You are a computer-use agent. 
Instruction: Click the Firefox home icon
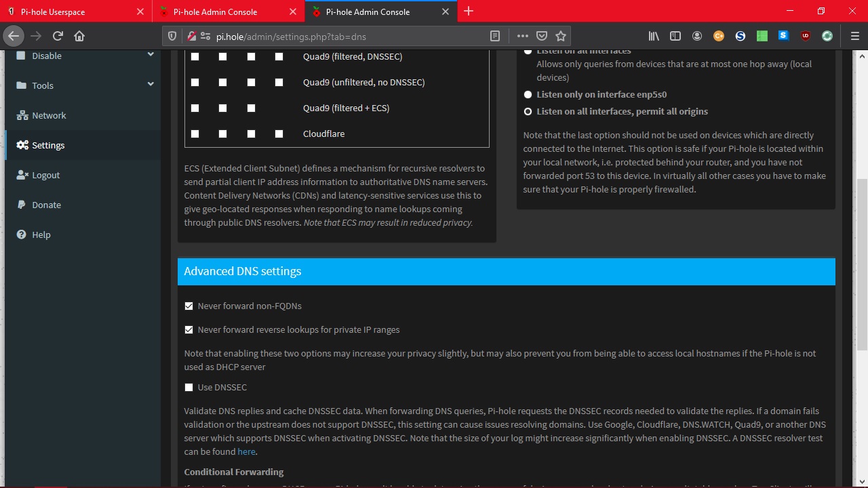(79, 36)
